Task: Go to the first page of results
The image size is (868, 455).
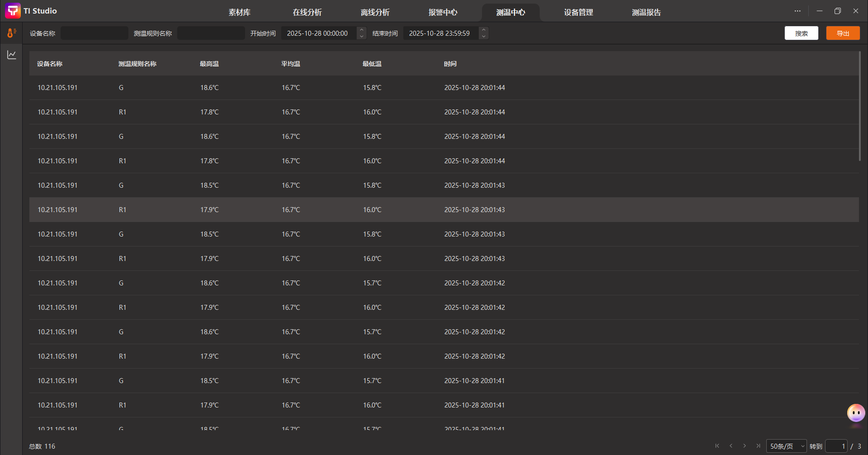Action: pyautogui.click(x=717, y=446)
